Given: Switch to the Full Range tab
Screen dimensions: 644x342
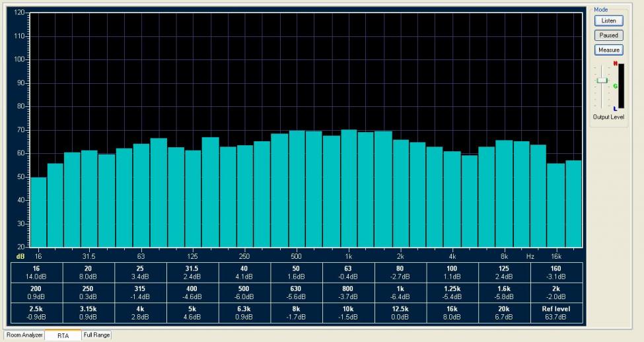Looking at the screenshot, I should [96, 335].
